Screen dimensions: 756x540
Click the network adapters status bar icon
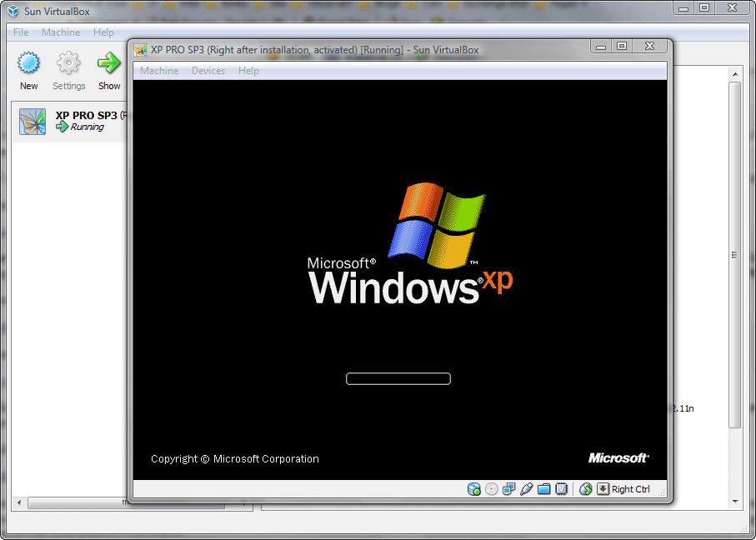click(508, 489)
